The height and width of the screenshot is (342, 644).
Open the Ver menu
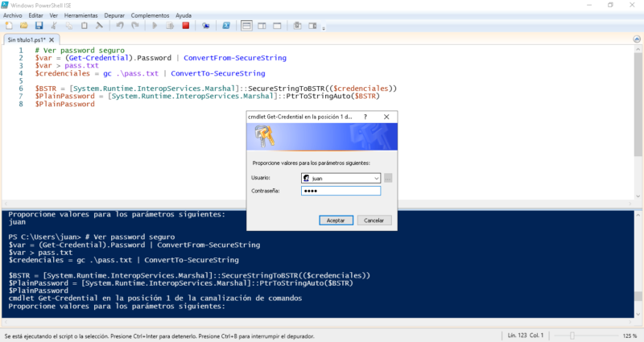[x=54, y=15]
